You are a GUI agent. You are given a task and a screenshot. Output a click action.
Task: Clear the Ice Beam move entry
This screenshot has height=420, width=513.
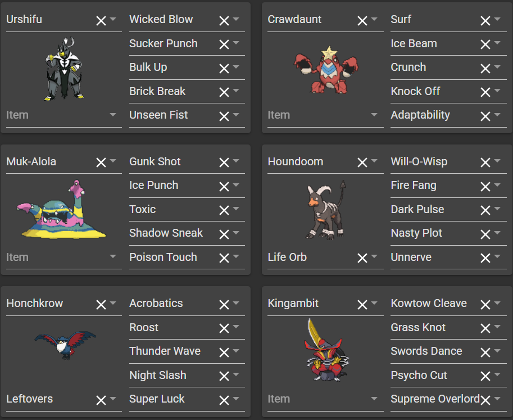coord(485,44)
